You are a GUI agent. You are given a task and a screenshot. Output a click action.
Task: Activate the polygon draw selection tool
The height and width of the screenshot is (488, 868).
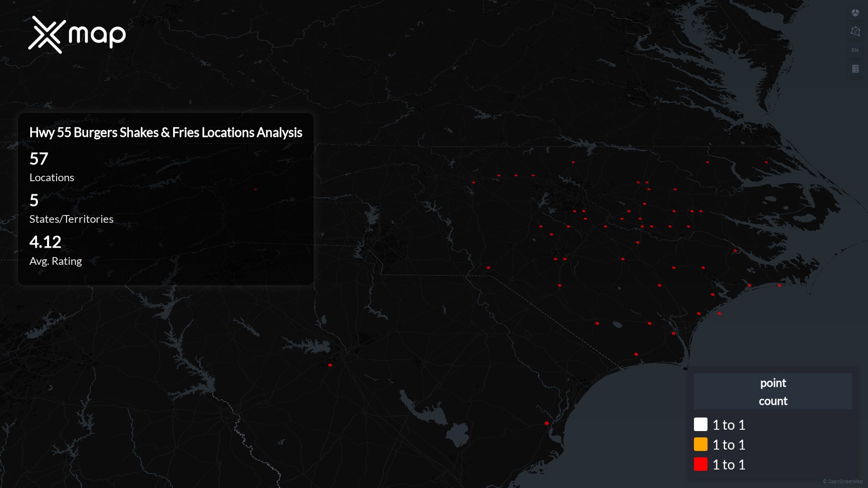click(855, 31)
